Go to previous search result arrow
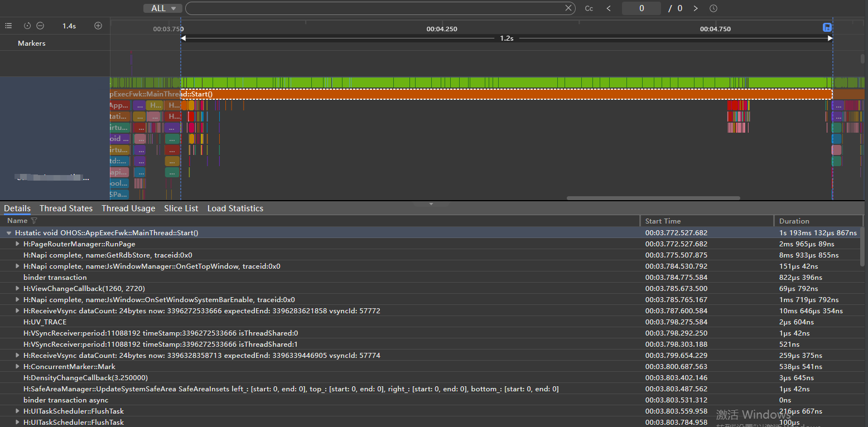This screenshot has width=868, height=427. (x=609, y=8)
